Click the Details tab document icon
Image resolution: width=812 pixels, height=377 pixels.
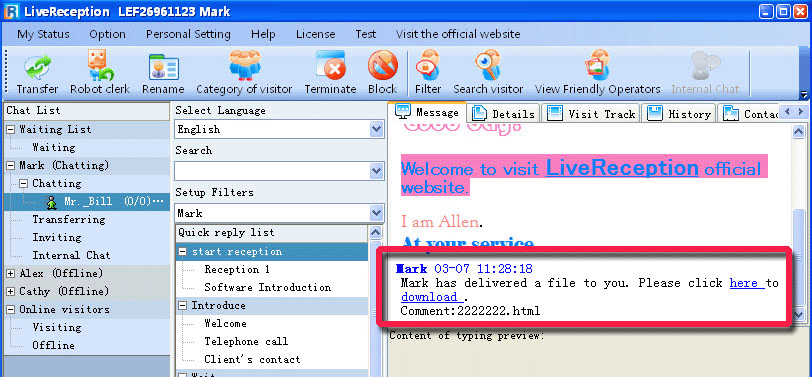pos(480,113)
